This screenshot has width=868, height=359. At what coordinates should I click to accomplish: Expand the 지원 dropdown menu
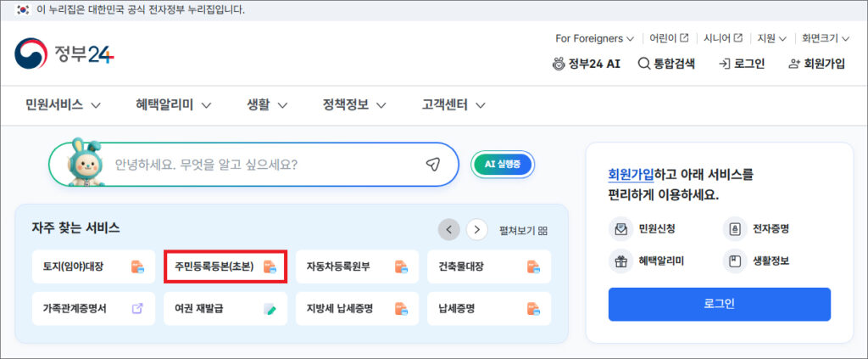pyautogui.click(x=771, y=38)
